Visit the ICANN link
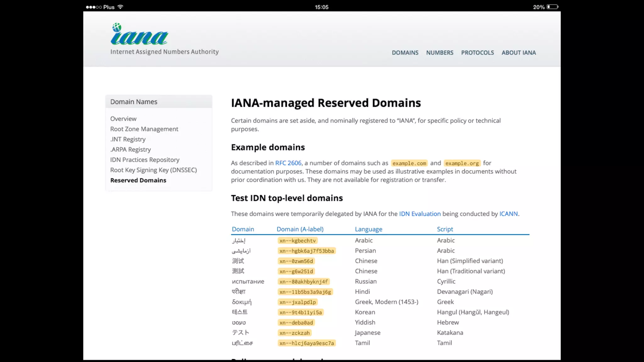644x362 pixels. click(508, 214)
